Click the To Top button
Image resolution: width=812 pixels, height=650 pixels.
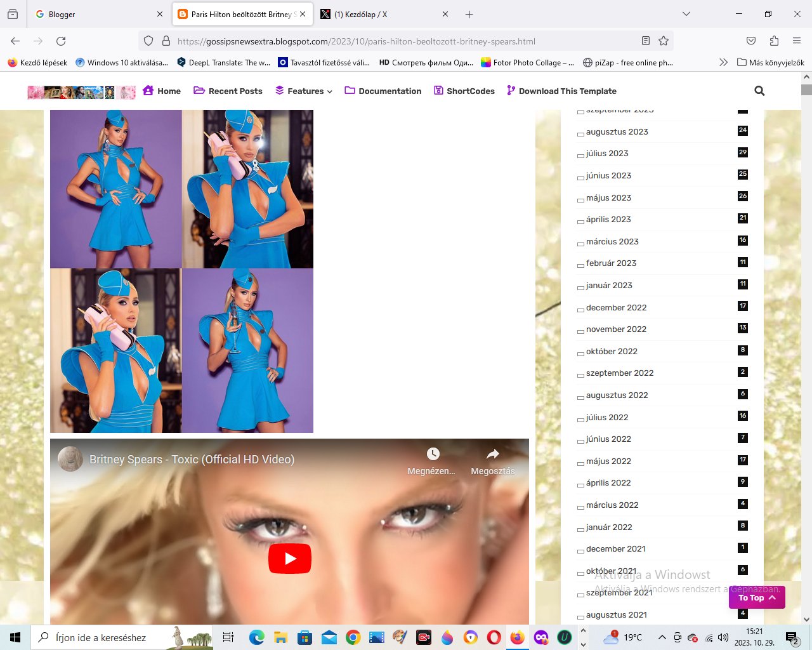pyautogui.click(x=757, y=598)
